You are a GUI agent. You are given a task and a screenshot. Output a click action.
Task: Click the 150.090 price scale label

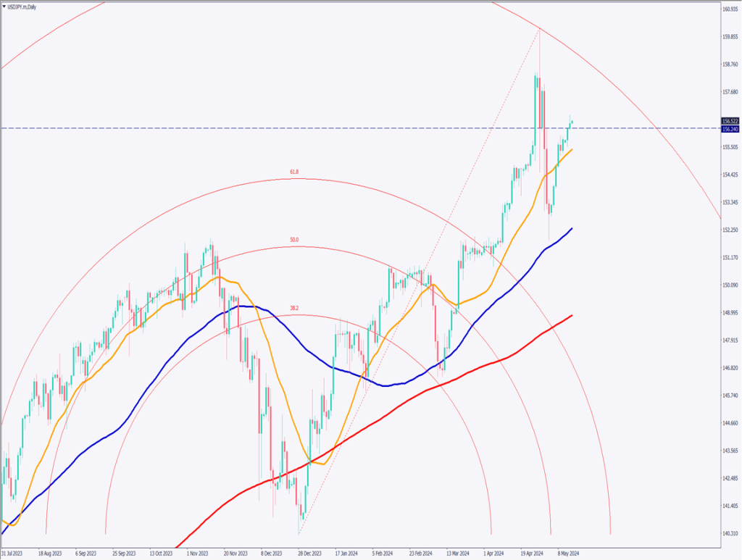(x=730, y=285)
